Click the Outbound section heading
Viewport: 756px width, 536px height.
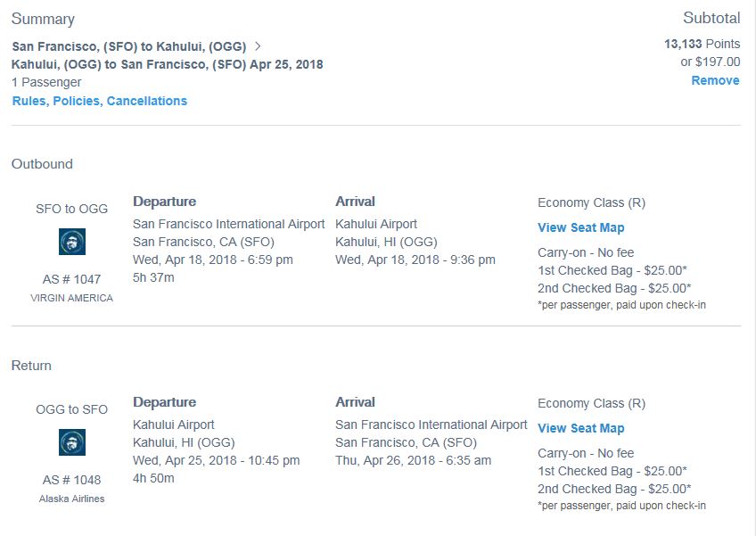pyautogui.click(x=42, y=164)
